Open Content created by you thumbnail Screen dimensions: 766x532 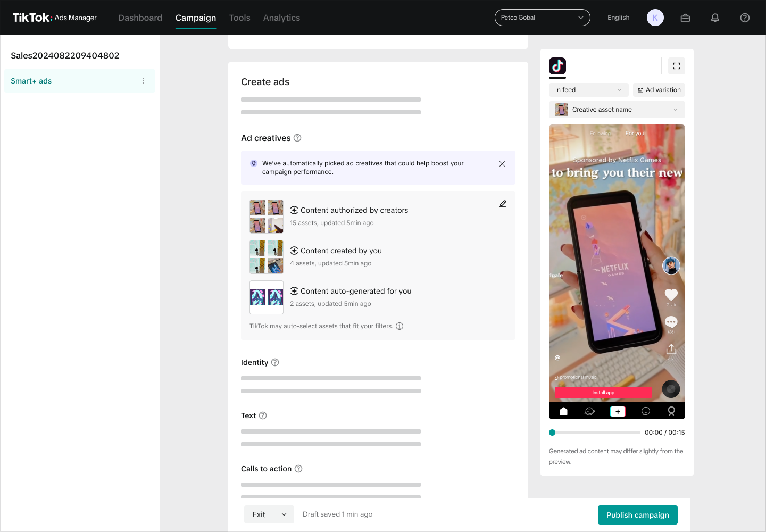coord(267,257)
